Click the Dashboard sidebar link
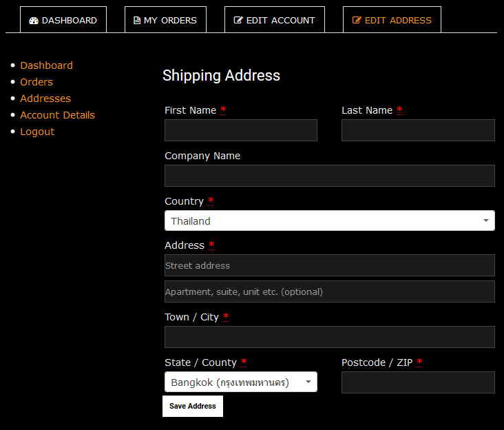 pyautogui.click(x=46, y=65)
